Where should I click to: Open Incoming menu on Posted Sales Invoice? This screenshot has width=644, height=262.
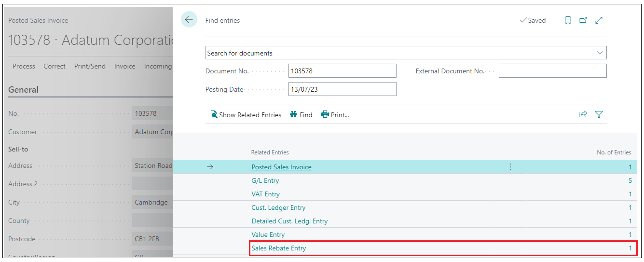coord(158,66)
